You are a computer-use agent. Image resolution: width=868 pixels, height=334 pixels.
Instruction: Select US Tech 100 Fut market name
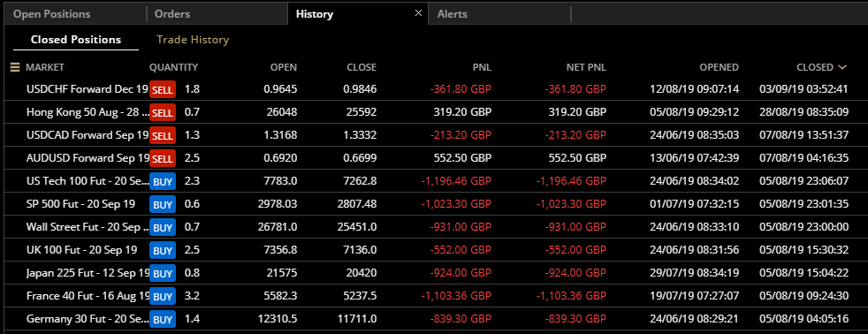point(88,181)
